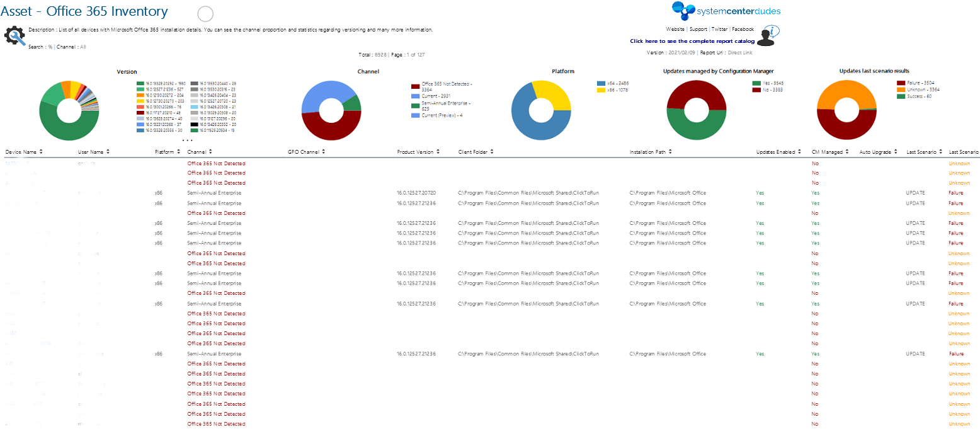Sort the table by Device Name

click(x=41, y=152)
